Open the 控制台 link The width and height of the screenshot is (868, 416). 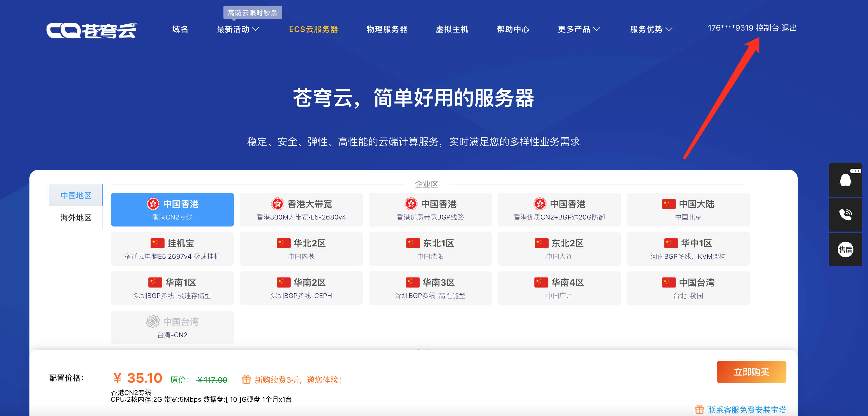pos(767,28)
